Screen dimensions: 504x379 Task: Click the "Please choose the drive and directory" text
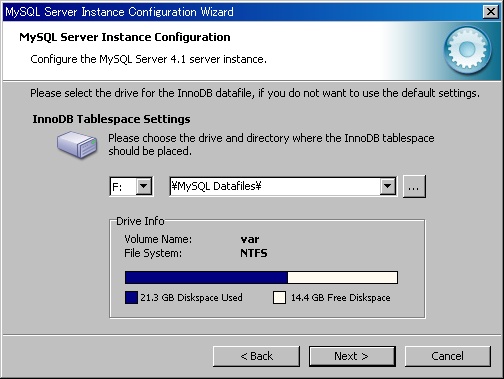[x=271, y=144]
